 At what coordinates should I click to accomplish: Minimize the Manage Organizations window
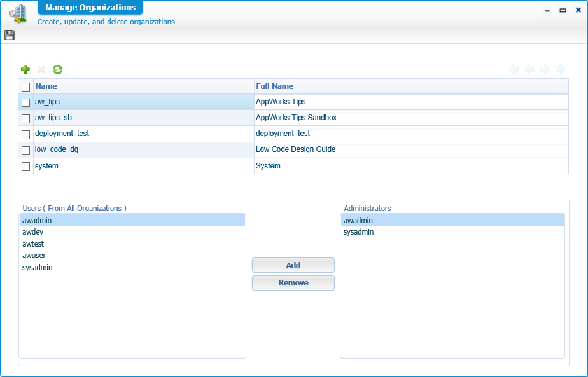[x=547, y=11]
